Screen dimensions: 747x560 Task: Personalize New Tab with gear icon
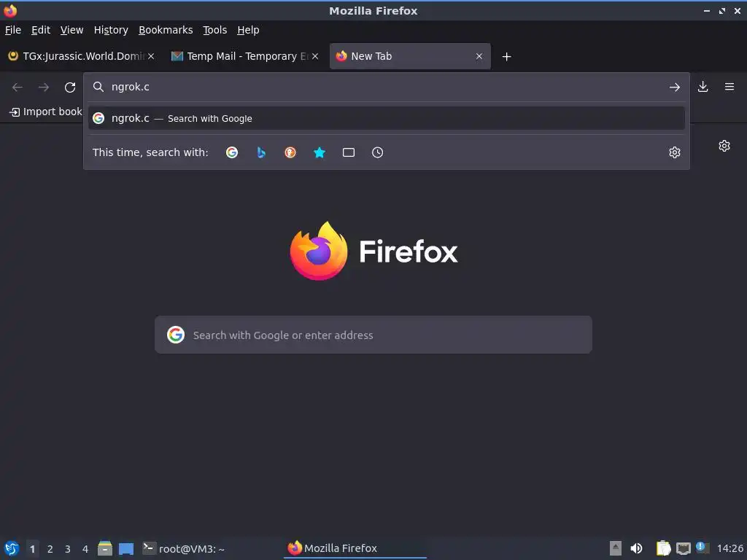point(724,146)
